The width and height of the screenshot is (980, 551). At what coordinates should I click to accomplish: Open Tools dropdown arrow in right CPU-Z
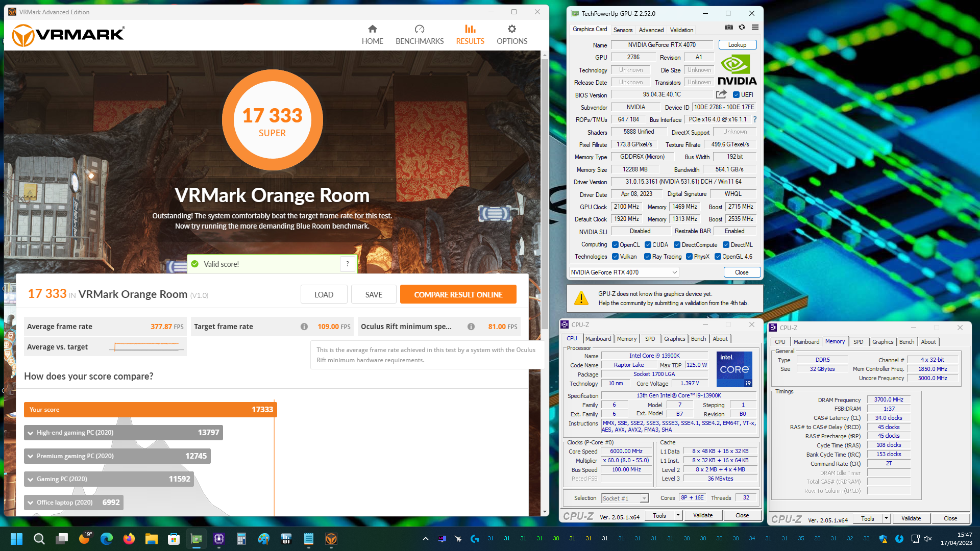(887, 519)
